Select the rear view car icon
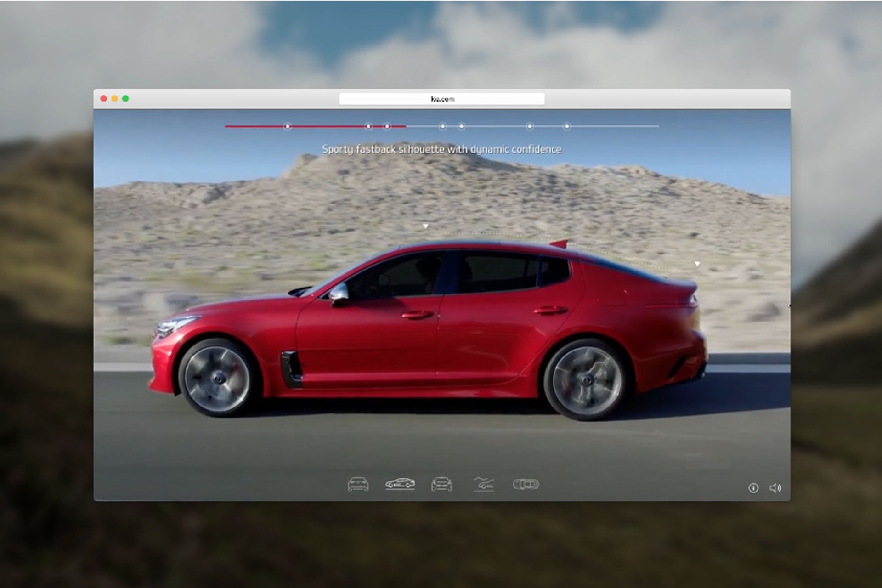Viewport: 882px width, 588px height. 441,484
